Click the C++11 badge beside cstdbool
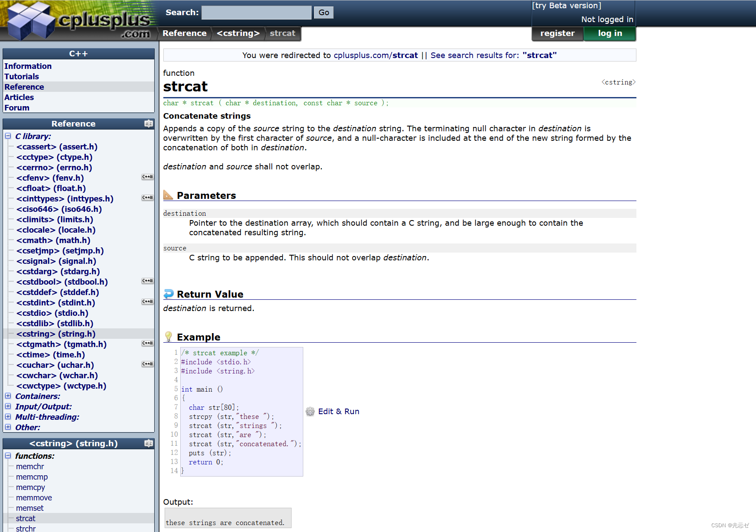 point(148,281)
